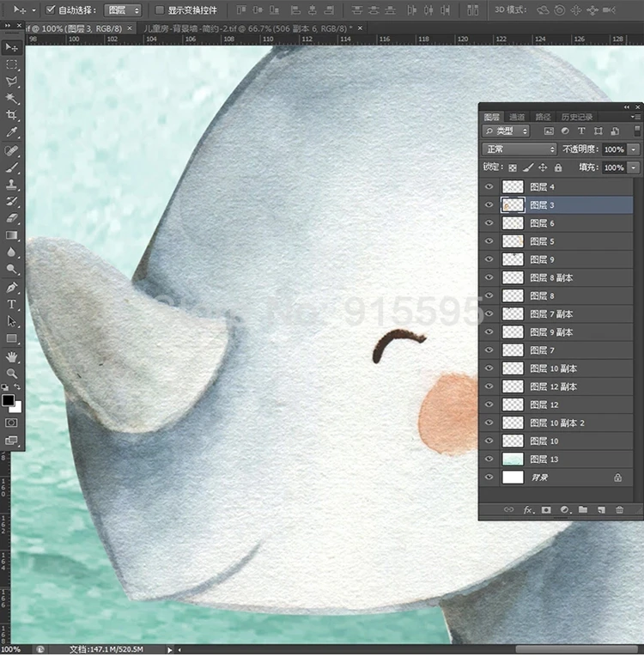The width and height of the screenshot is (644, 663).
Task: Enable the 显示变换控件 checkbox
Action: (159, 10)
